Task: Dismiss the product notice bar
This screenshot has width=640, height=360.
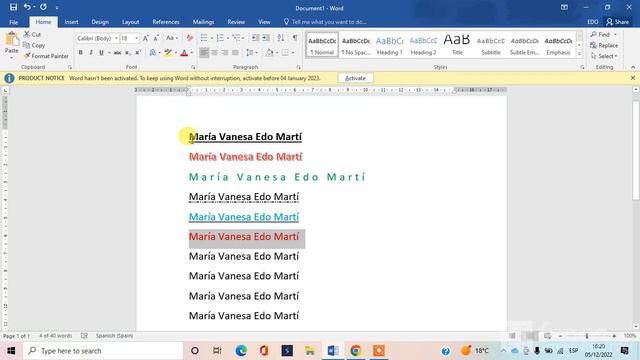Action: pos(633,78)
